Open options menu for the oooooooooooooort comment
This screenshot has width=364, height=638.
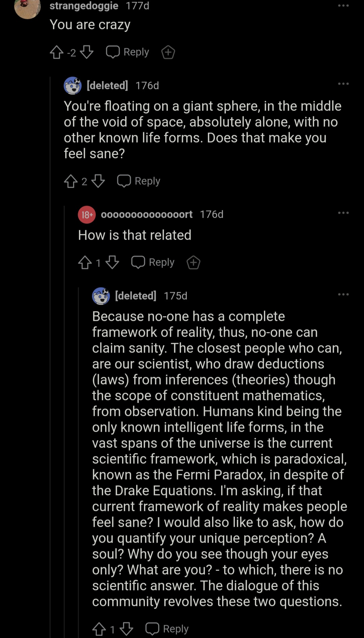[343, 213]
